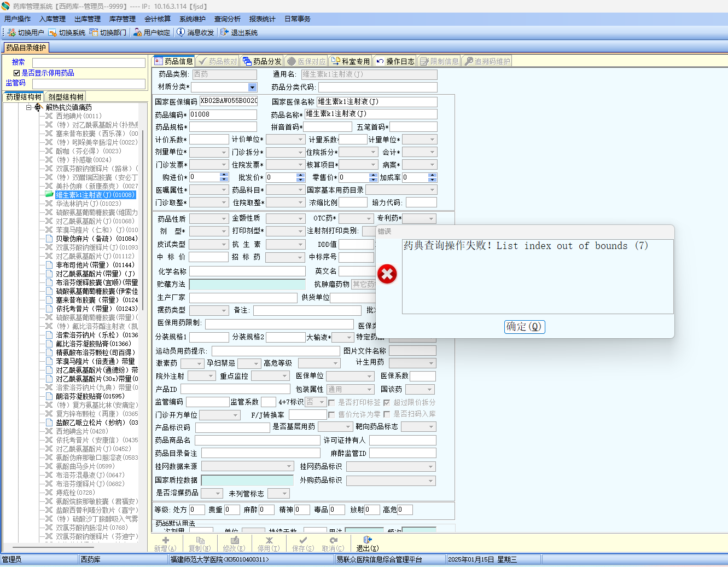Viewport: 728px width, 567px height.
Task: Click the 监管码 input field
Action: click(89, 84)
